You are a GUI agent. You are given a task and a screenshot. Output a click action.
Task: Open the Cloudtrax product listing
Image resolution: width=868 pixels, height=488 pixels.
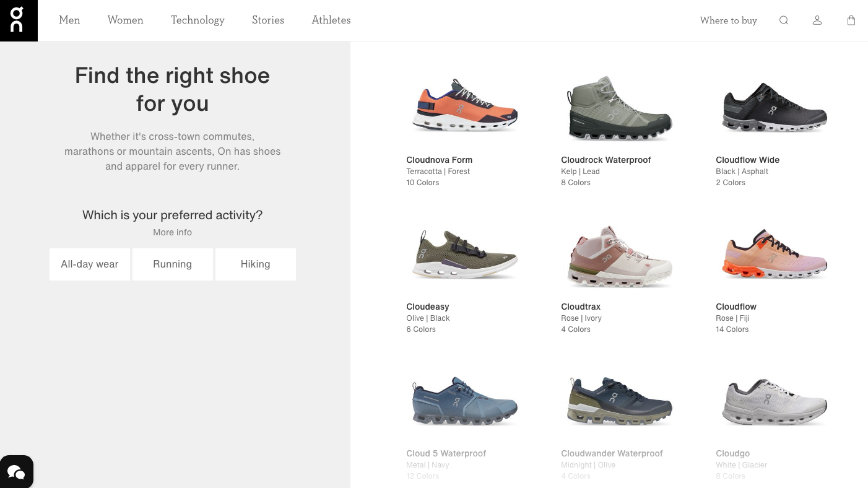(x=619, y=254)
